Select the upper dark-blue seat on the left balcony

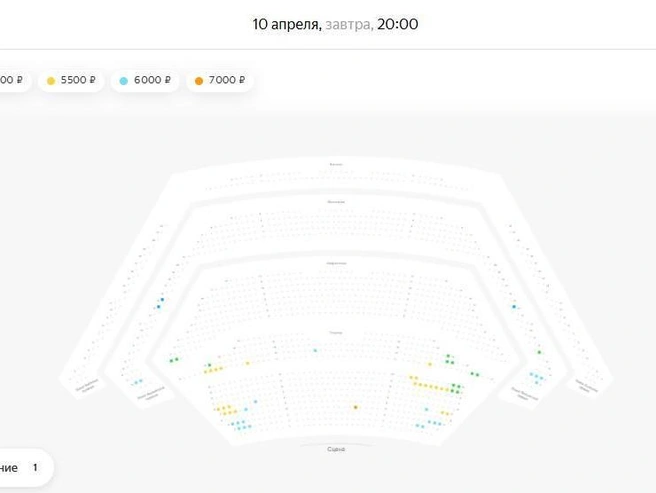pyautogui.click(x=162, y=300)
